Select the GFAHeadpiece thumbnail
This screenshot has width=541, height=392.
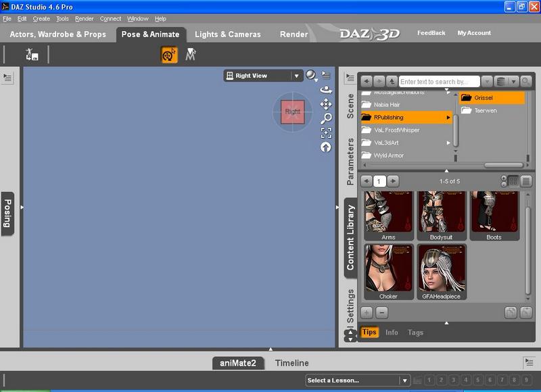click(x=442, y=272)
